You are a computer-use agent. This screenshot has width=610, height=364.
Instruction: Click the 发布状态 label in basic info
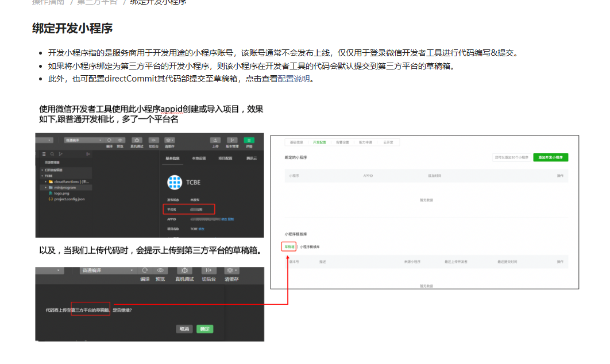pyautogui.click(x=173, y=200)
